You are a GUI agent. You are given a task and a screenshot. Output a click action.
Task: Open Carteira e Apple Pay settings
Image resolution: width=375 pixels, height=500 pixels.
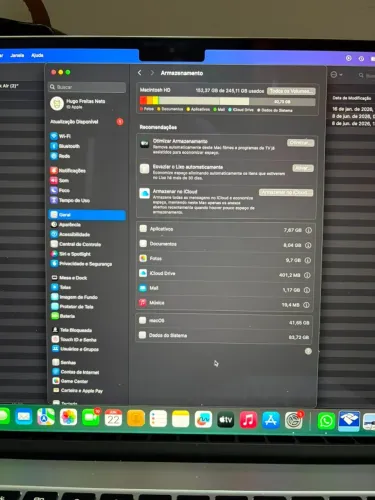pos(78,390)
